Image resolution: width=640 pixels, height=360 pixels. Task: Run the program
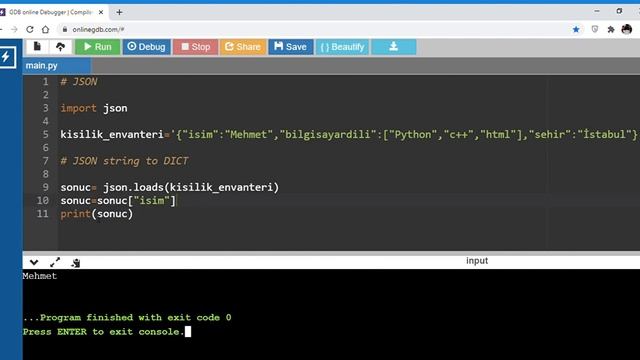tap(98, 47)
